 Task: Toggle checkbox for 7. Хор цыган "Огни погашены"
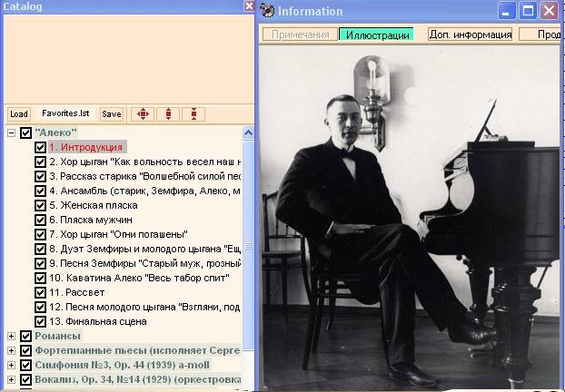tap(40, 234)
